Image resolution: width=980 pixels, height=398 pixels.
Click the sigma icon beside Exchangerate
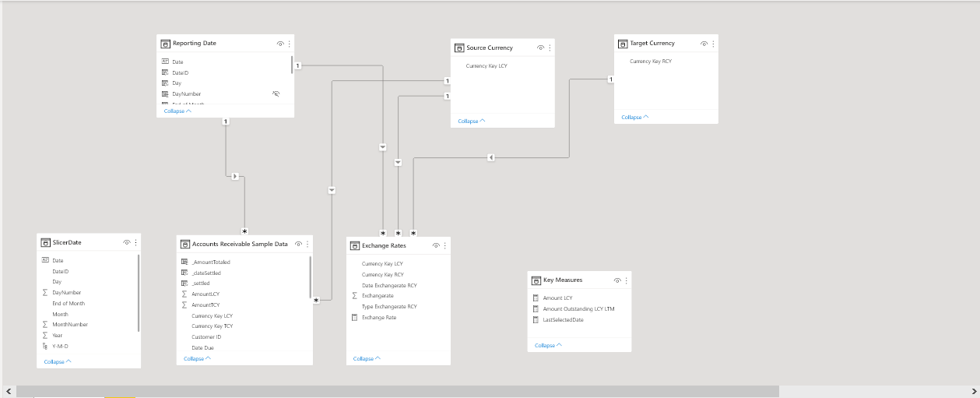pos(355,296)
